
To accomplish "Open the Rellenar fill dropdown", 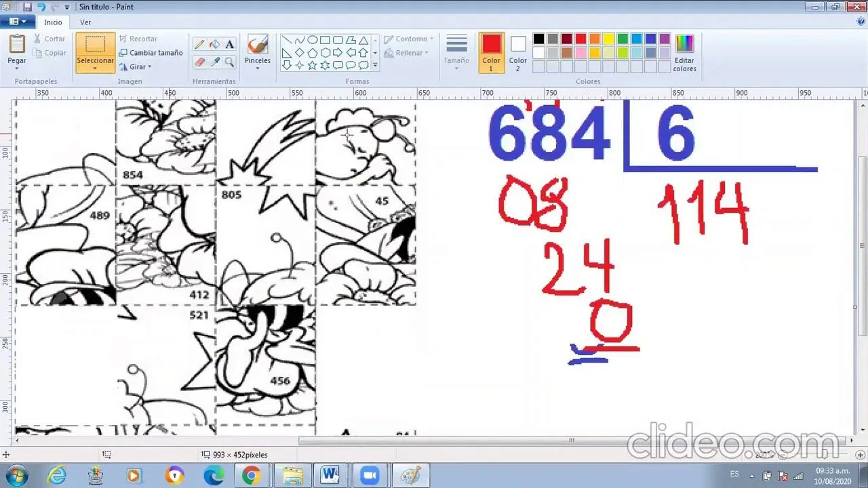I will 407,53.
